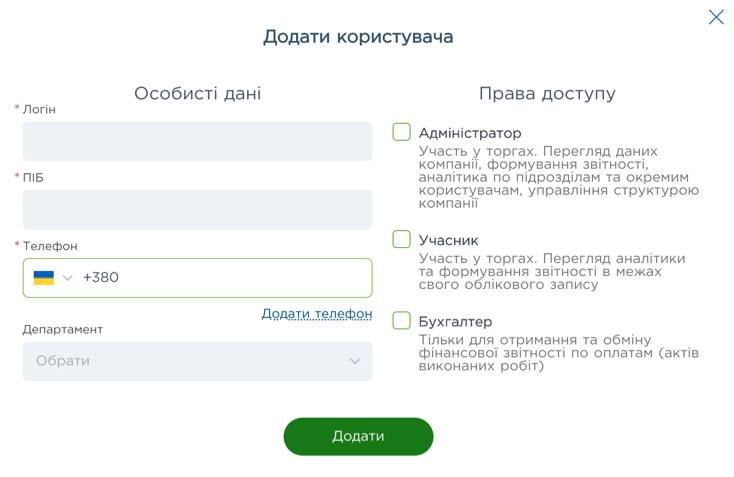The image size is (734, 477).
Task: Click the Бухгалтер role label text
Action: (x=456, y=321)
